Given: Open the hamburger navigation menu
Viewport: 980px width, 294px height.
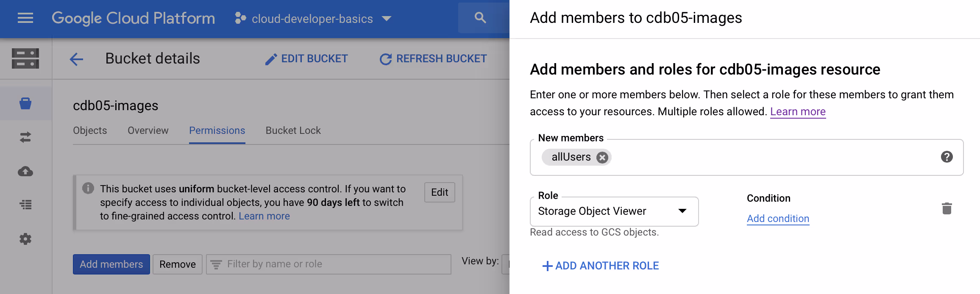Looking at the screenshot, I should [x=25, y=18].
